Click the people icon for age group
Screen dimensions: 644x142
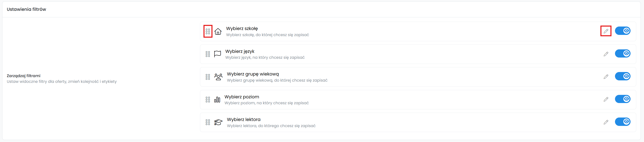218,77
